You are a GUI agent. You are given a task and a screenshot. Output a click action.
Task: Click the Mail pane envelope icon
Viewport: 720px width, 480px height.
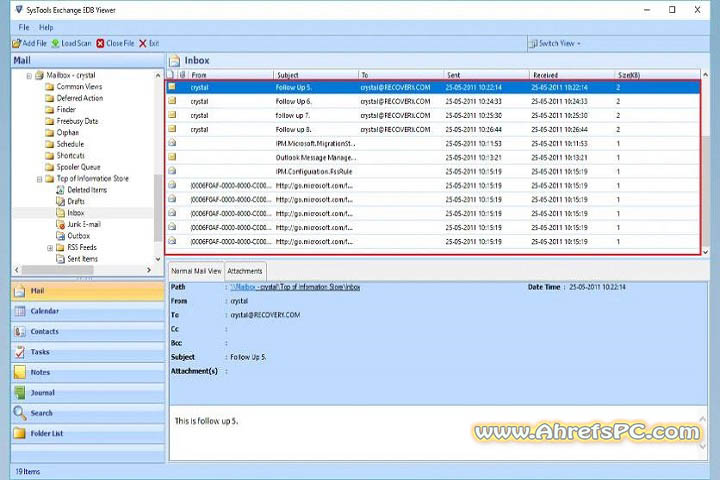[20, 291]
